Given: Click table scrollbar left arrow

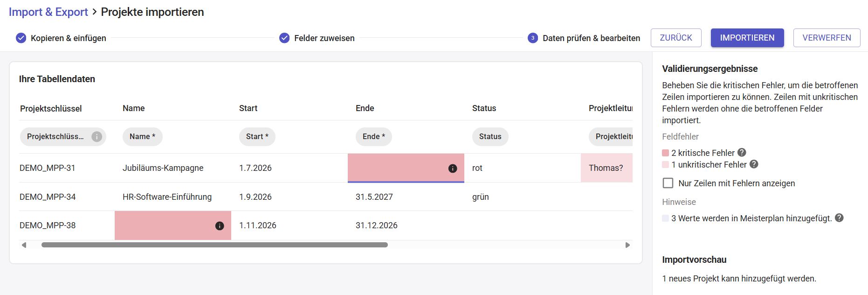Looking at the screenshot, I should [x=24, y=245].
